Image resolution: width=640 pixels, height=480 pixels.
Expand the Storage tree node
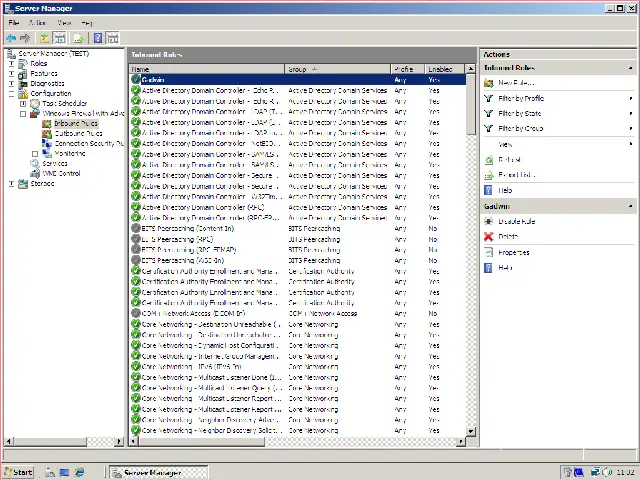[x=11, y=184]
